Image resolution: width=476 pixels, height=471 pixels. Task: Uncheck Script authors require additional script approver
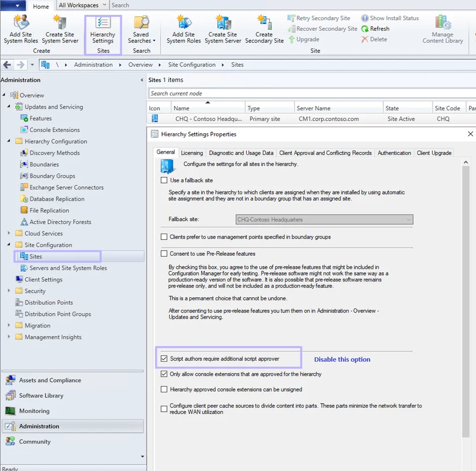coord(164,359)
